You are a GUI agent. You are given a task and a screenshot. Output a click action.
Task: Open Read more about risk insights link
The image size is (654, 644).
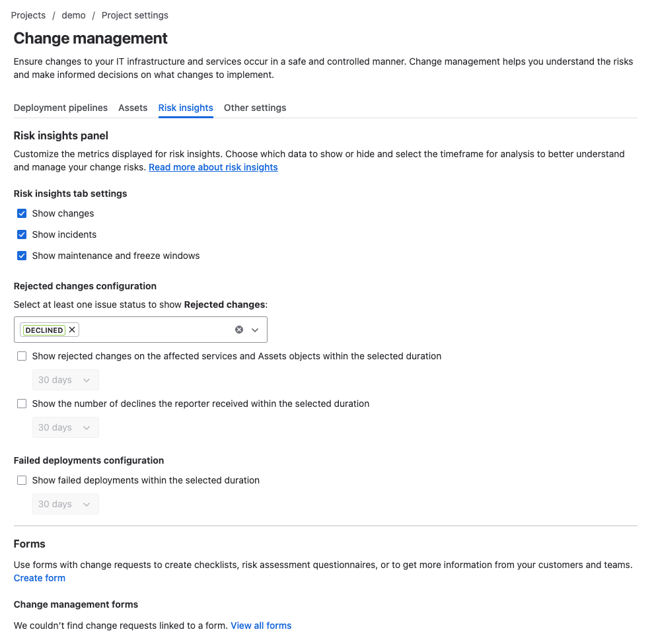click(x=213, y=167)
